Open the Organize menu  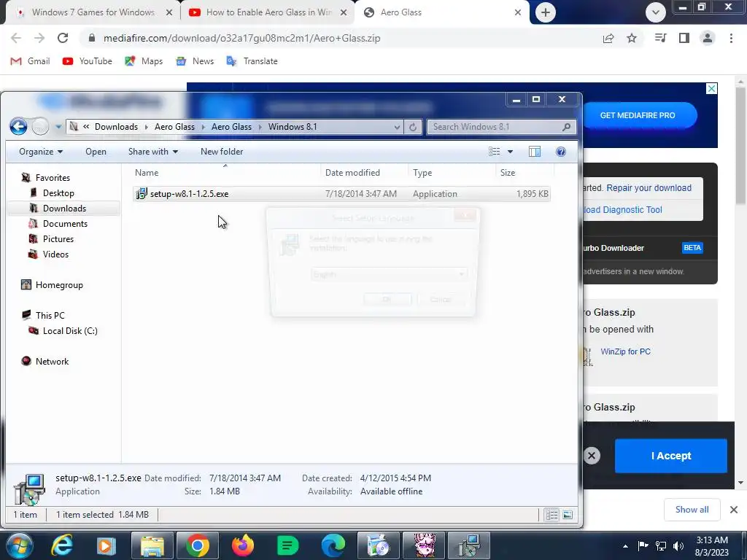pyautogui.click(x=41, y=152)
